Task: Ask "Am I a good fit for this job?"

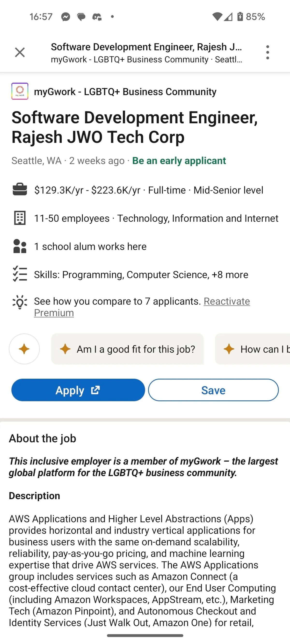Action: [127, 349]
